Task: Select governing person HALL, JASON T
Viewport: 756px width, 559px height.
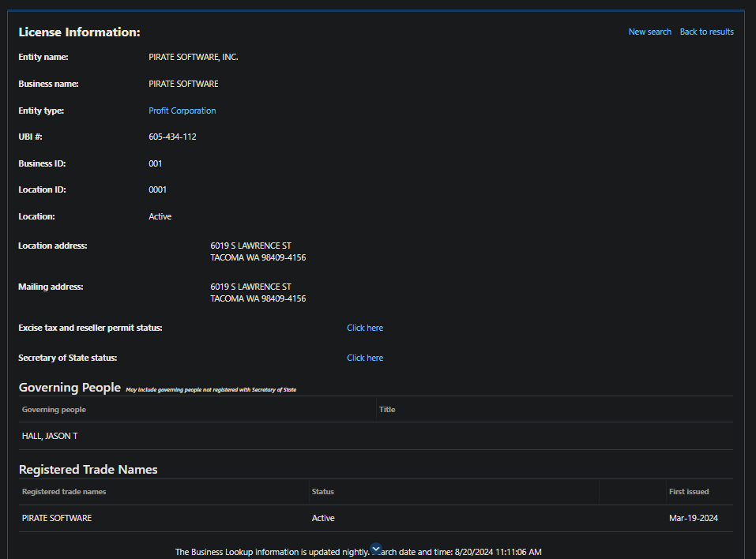Action: pos(50,436)
